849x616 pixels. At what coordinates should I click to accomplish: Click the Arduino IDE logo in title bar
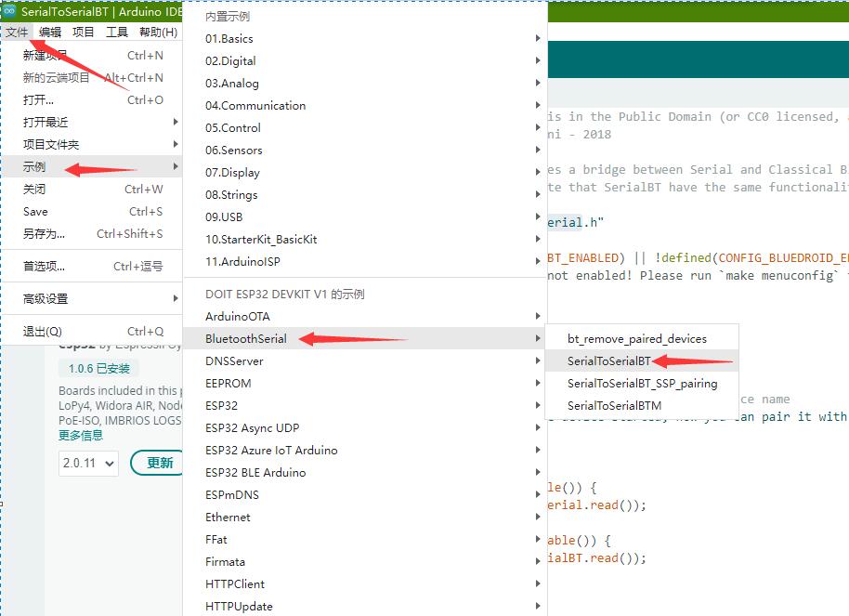click(9, 11)
